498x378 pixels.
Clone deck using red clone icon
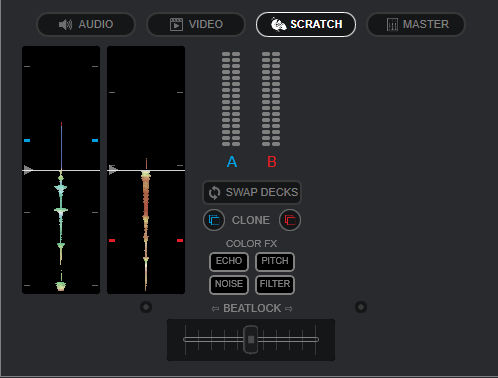click(x=290, y=220)
